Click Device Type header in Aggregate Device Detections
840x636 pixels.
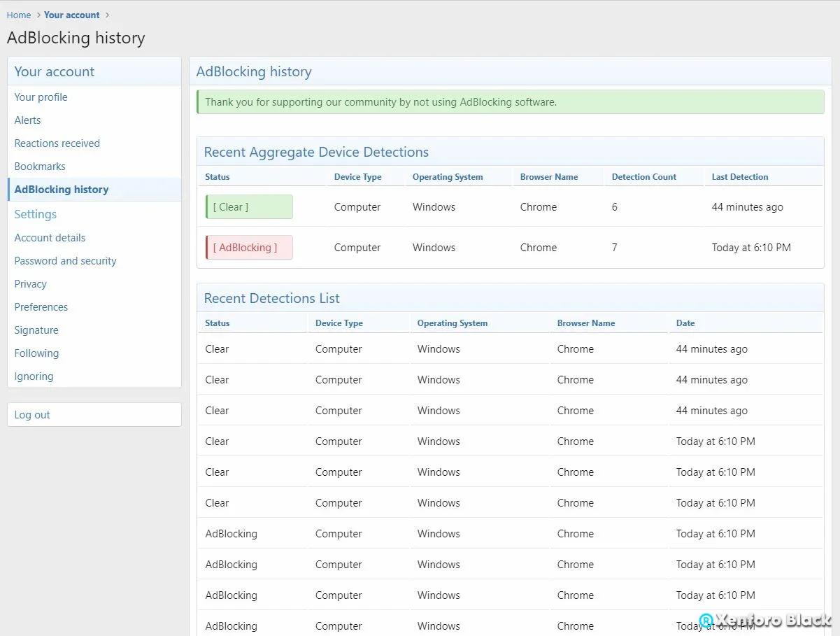pyautogui.click(x=358, y=177)
